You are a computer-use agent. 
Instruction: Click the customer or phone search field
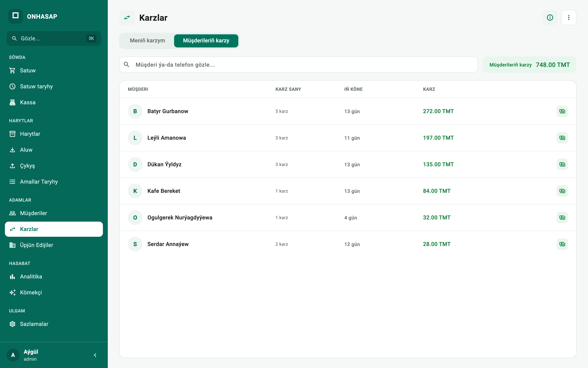click(298, 65)
